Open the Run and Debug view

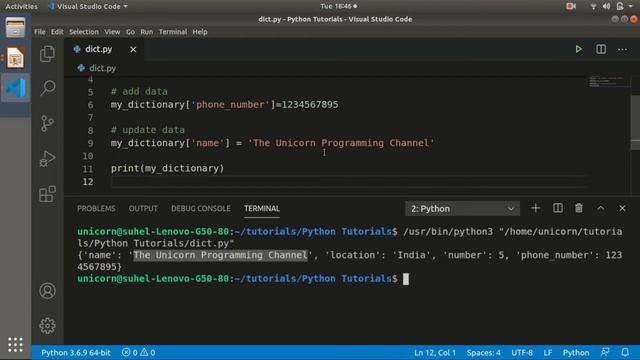pos(47,159)
